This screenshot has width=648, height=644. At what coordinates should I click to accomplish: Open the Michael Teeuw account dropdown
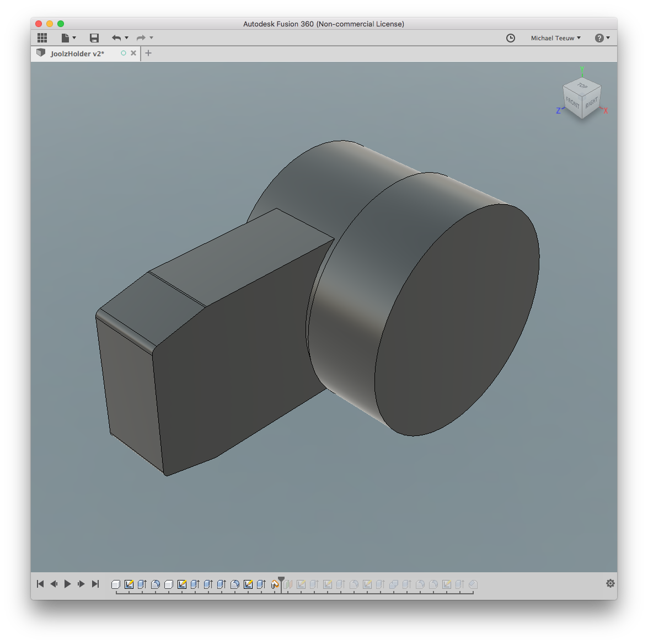click(555, 38)
